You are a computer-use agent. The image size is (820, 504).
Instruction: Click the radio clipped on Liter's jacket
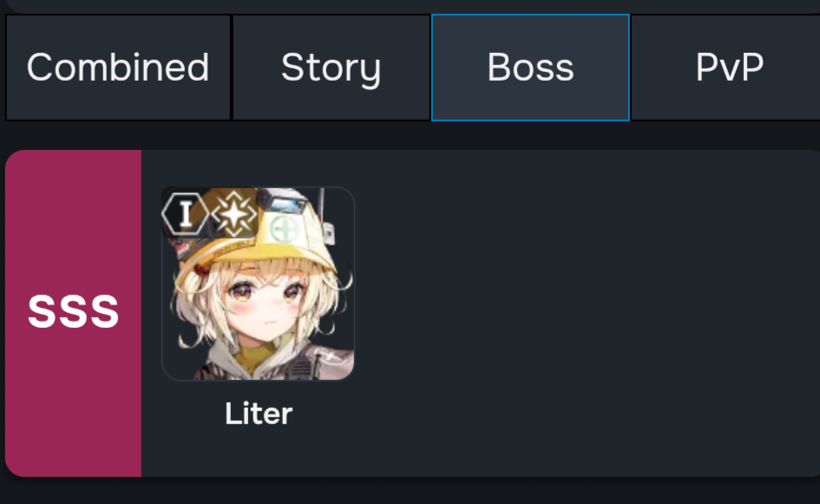(x=302, y=368)
